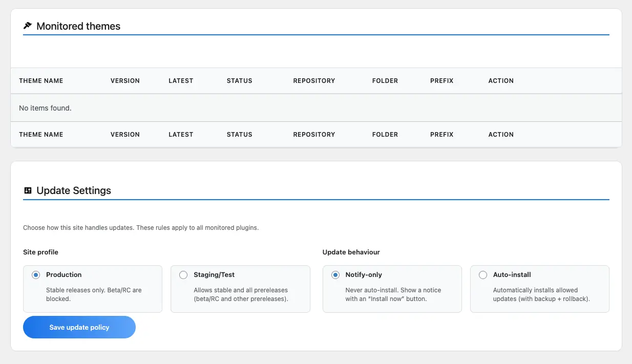Image resolution: width=632 pixels, height=364 pixels.
Task: Click the bottom Action footer header
Action: 501,135
